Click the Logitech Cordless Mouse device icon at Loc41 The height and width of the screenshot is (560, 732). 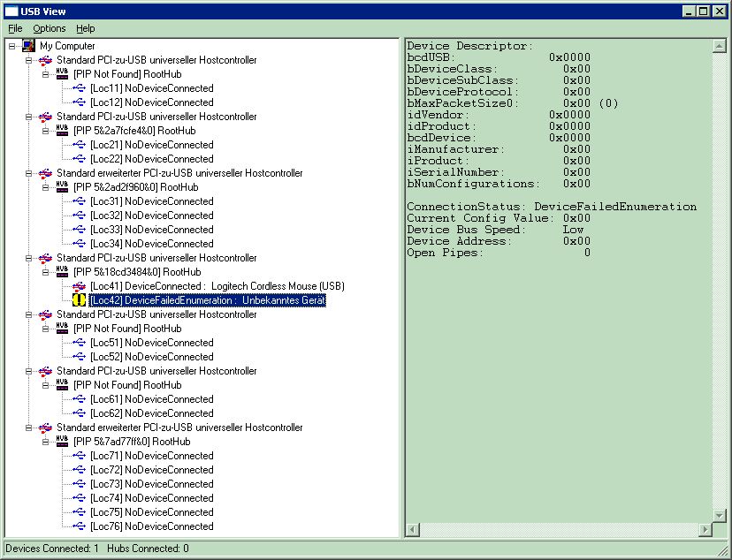(x=80, y=286)
